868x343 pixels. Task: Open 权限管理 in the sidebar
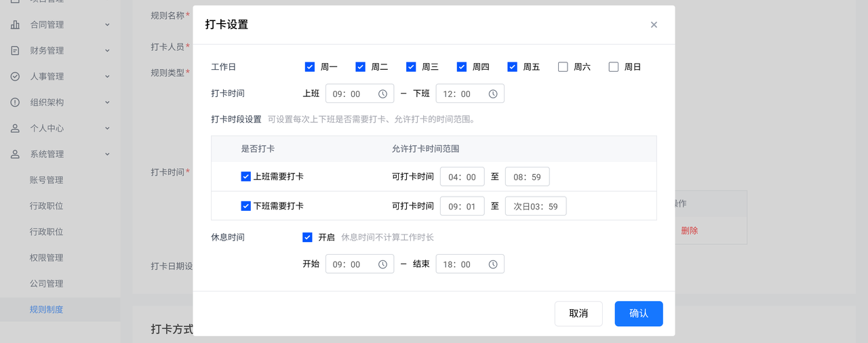coord(46,258)
